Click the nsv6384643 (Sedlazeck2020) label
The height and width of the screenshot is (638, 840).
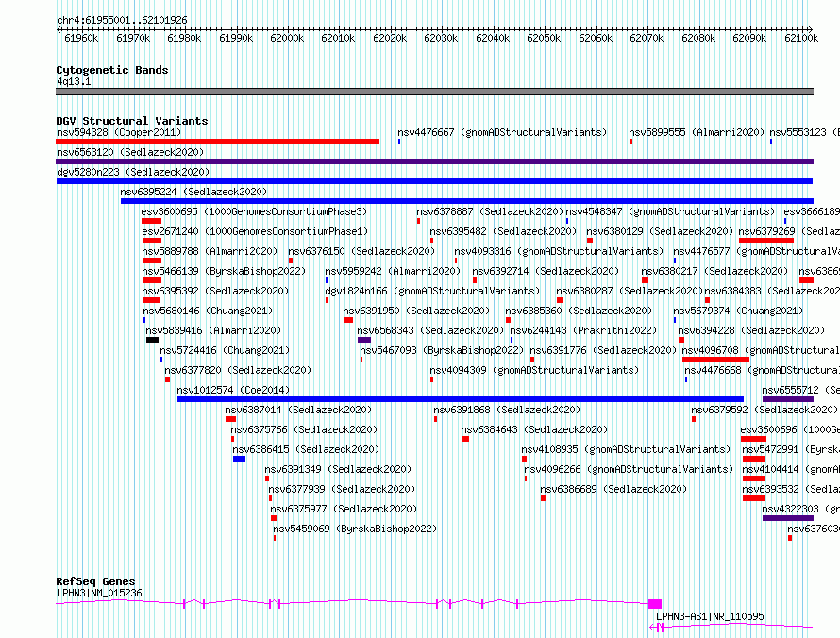pyautogui.click(x=534, y=429)
